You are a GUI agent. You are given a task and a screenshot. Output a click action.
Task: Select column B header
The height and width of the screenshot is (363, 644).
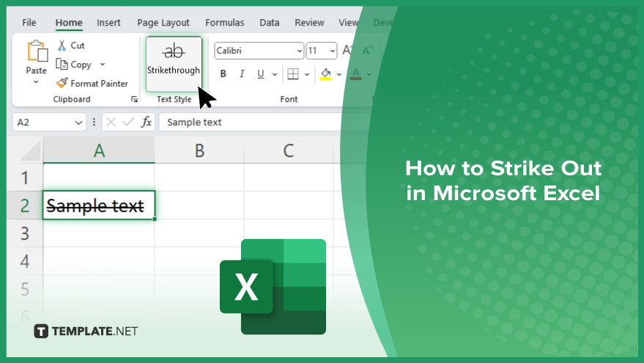(199, 150)
